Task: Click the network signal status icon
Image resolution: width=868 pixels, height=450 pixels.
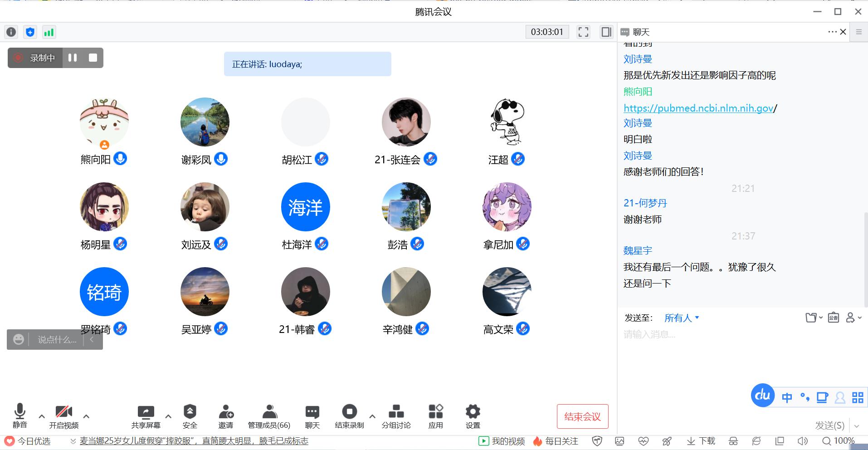Action: point(49,32)
